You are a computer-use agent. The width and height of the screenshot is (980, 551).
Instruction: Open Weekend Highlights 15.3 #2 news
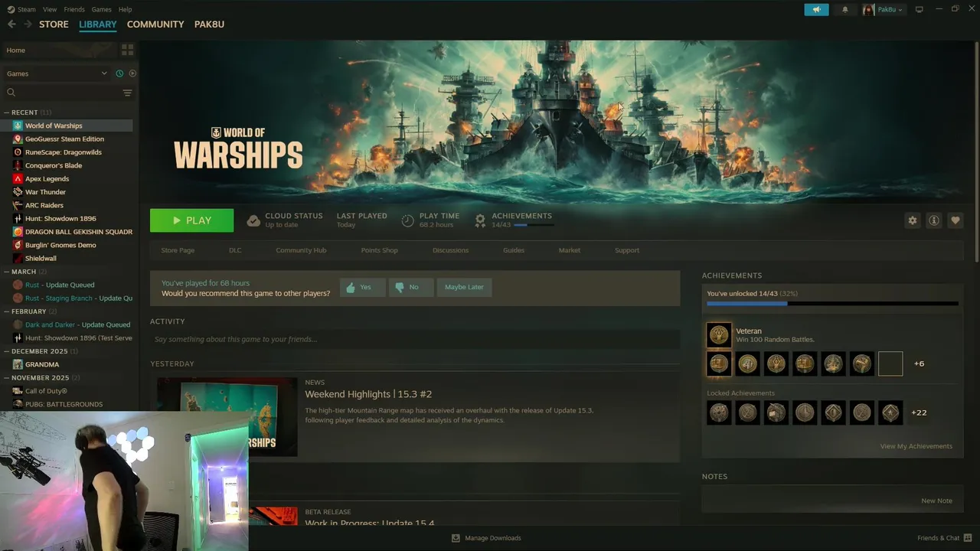click(x=368, y=394)
